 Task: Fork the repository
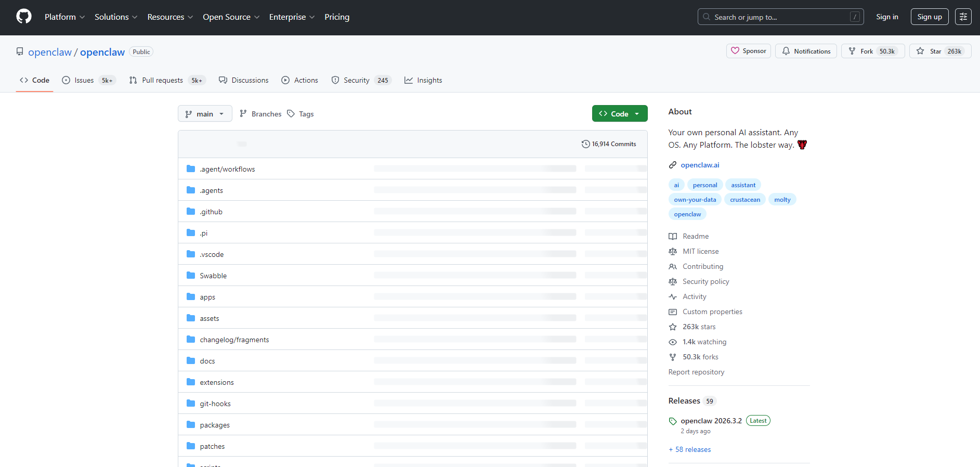click(873, 51)
